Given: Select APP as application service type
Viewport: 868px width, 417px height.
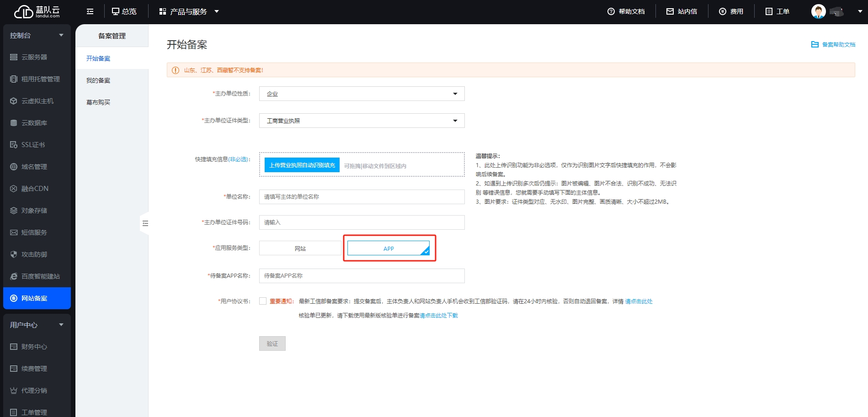Looking at the screenshot, I should (x=389, y=248).
